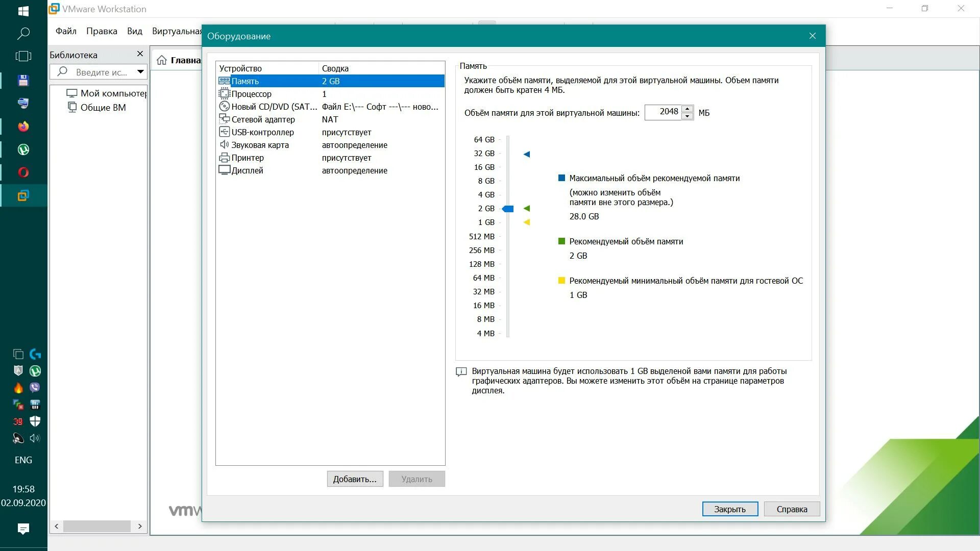Click the Закрыть button
Screen dimensions: 980x551
pos(729,509)
